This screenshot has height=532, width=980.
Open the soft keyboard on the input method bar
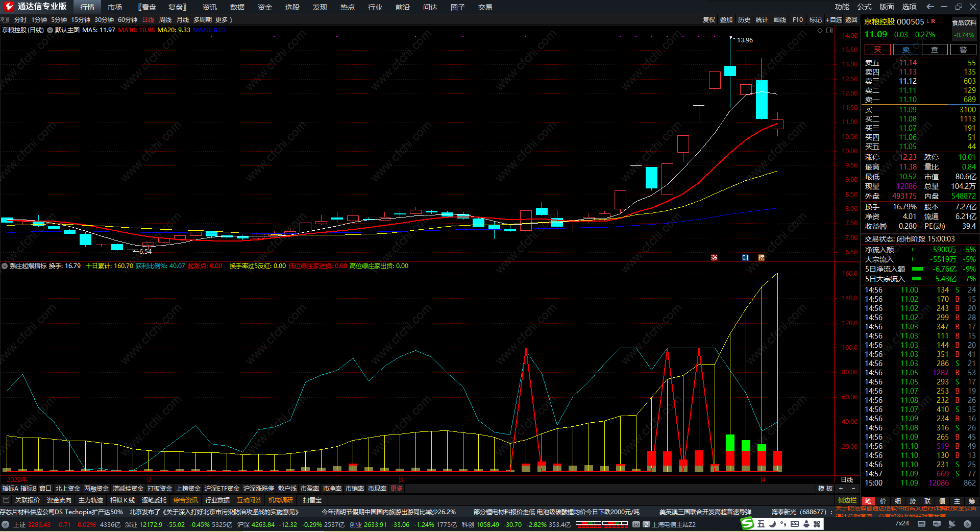click(795, 524)
